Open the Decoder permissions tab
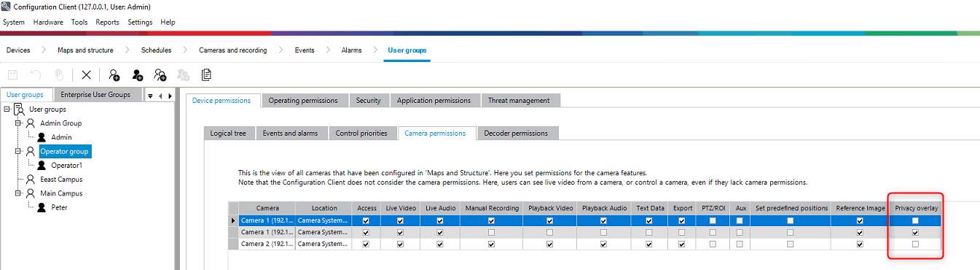The height and width of the screenshot is (270, 980). [517, 133]
